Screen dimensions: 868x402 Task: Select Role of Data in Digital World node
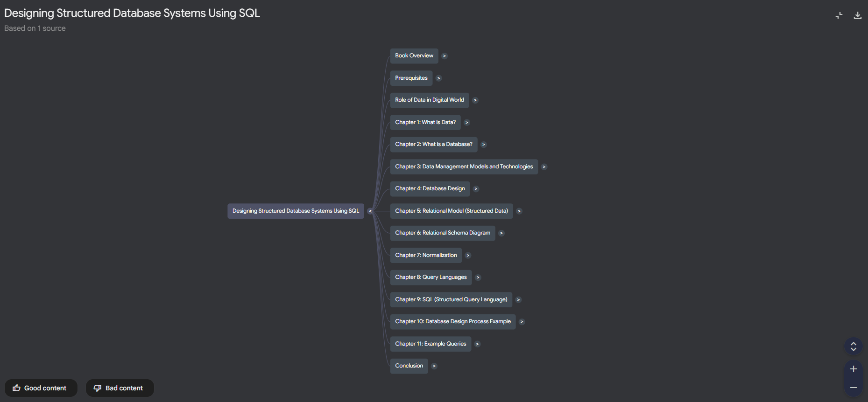[x=430, y=100]
